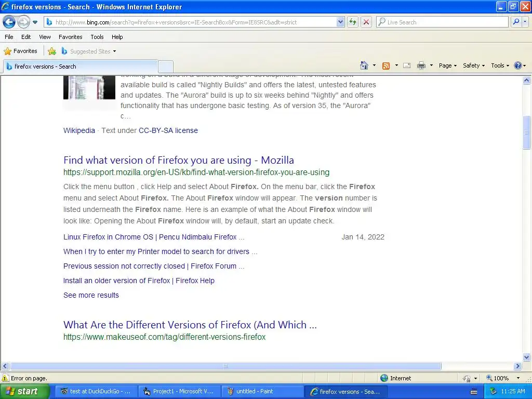
Task: Expand the feeds dropdown arrow
Action: 396,65
